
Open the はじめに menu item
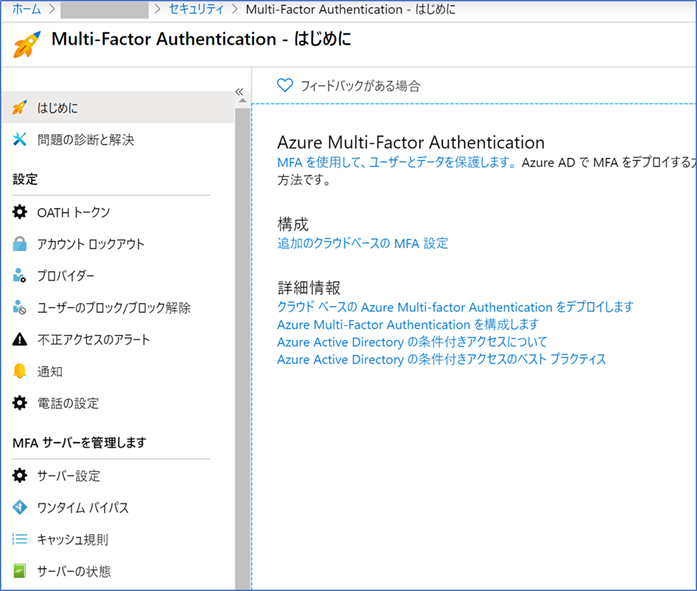point(118,108)
